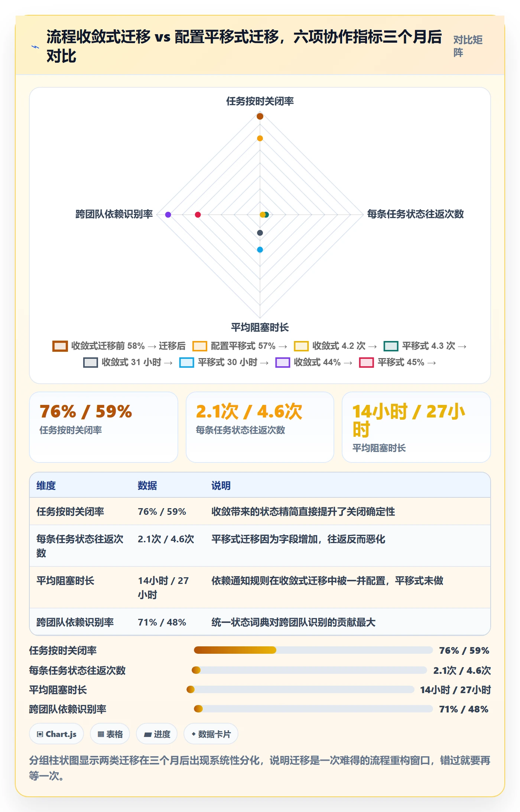Image resolution: width=520 pixels, height=812 pixels.
Task: Click radar axis label 跨团队依赖识别率
Action: pyautogui.click(x=114, y=214)
